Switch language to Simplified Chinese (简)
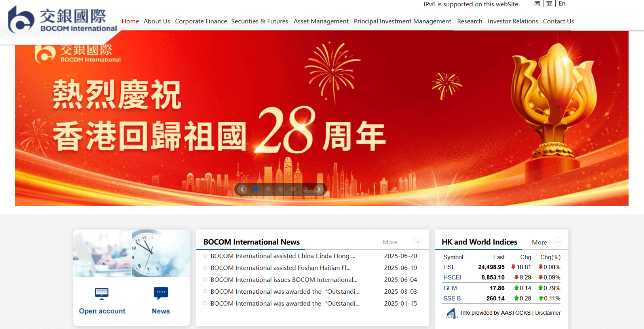Viewport: 644px width, 329px height. pyautogui.click(x=537, y=4)
